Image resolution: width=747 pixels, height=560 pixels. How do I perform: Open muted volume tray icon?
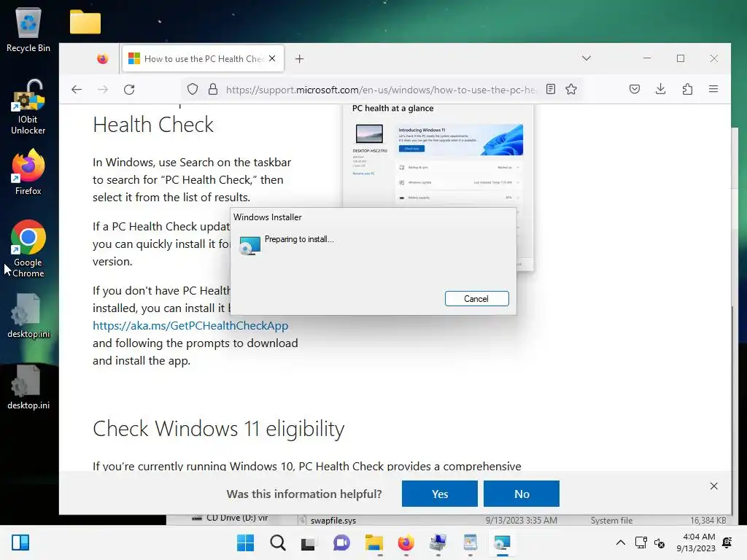[x=659, y=542]
